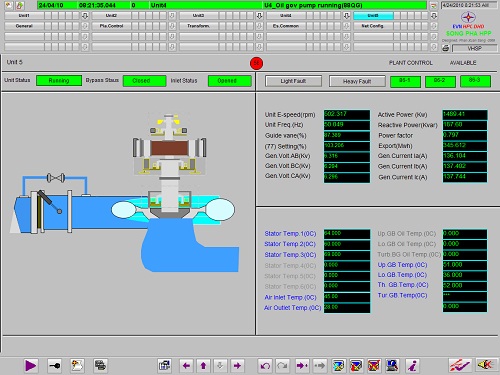Select the up arrow navigation icon
500x375 pixels.
tap(203, 366)
